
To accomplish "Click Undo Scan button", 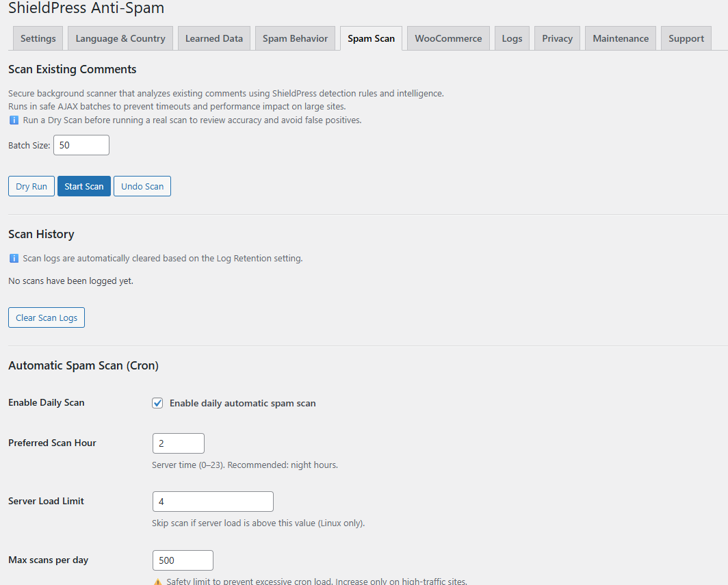I will point(142,186).
